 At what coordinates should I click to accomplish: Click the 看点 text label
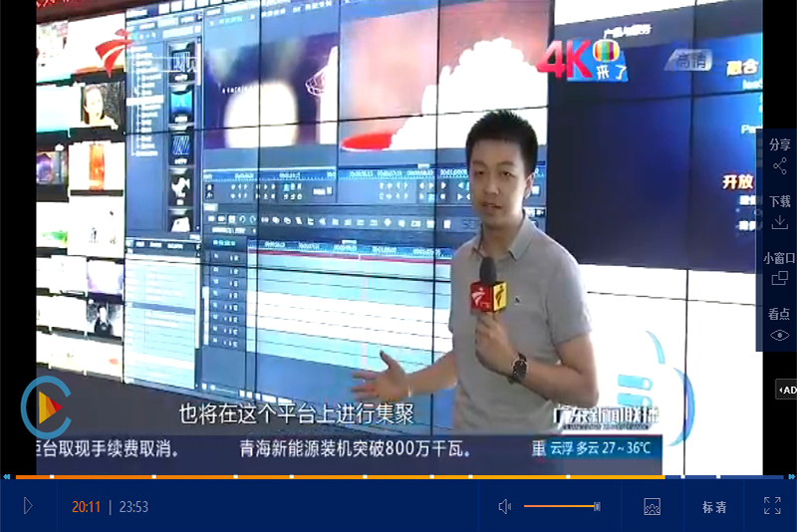(x=779, y=314)
